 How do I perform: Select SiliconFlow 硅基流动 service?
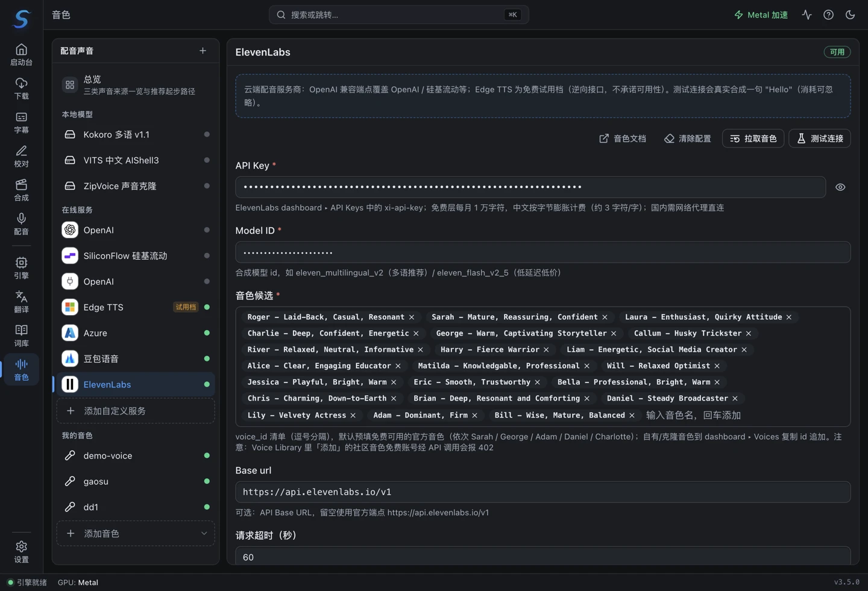(136, 256)
